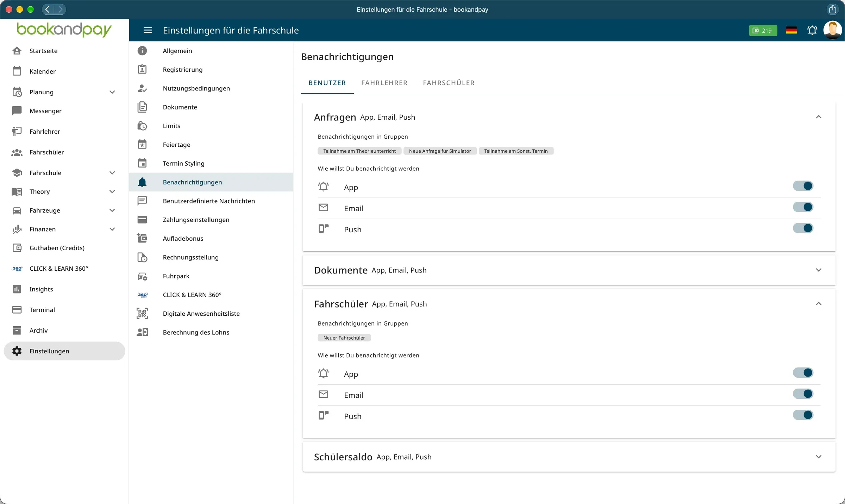Toggle Email notifications for Anfragen
The image size is (845, 504).
click(x=803, y=207)
